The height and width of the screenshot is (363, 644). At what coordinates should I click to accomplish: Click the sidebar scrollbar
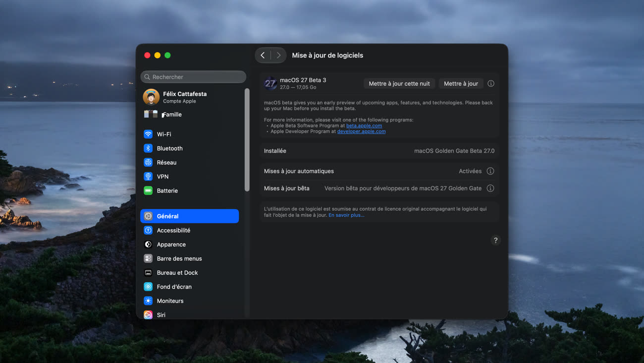click(247, 140)
